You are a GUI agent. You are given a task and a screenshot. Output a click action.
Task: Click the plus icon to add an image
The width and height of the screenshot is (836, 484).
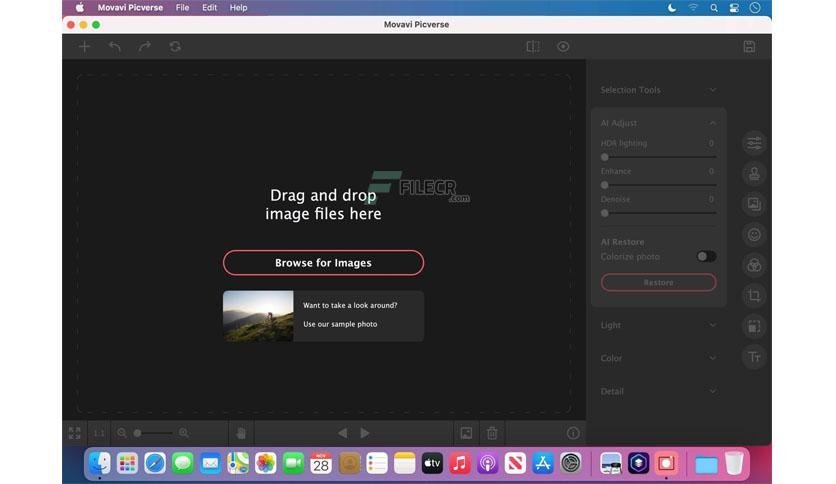pyautogui.click(x=84, y=46)
